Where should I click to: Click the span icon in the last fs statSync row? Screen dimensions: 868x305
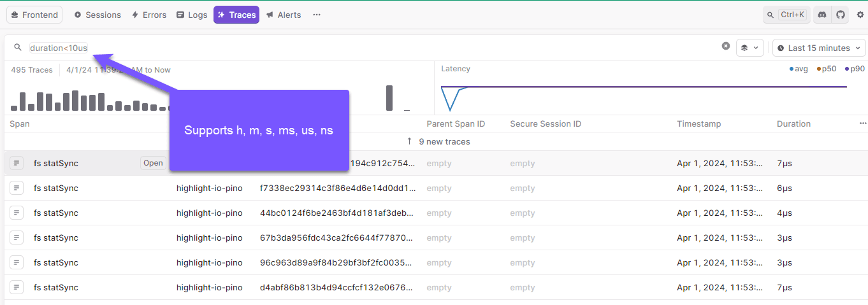click(x=17, y=287)
